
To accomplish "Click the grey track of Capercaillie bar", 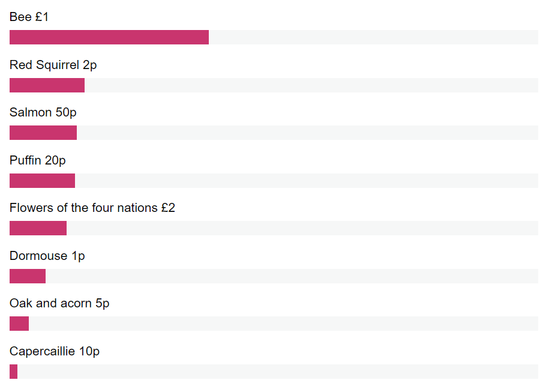I will 278,372.
